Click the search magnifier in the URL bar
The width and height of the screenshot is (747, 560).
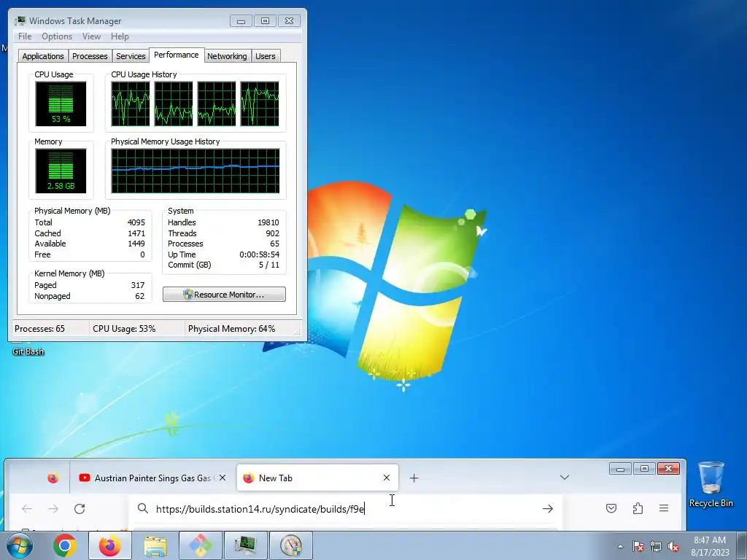[142, 508]
